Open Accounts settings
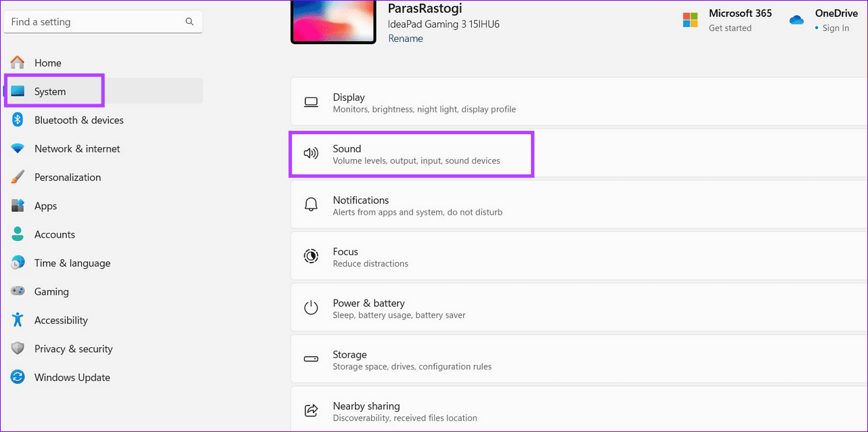The image size is (868, 432). (x=55, y=234)
